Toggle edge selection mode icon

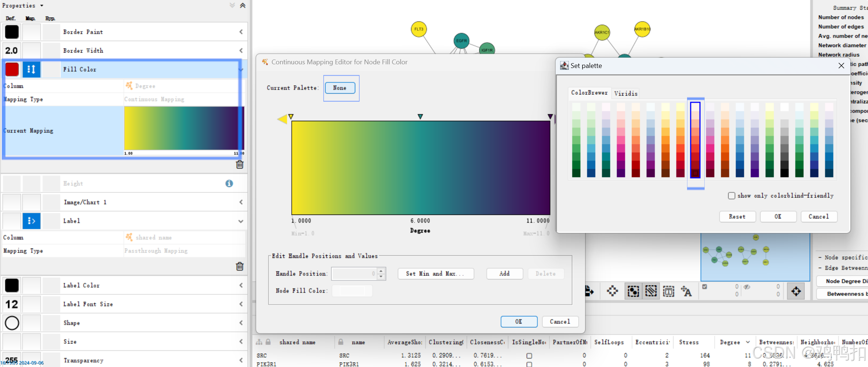pyautogui.click(x=651, y=291)
